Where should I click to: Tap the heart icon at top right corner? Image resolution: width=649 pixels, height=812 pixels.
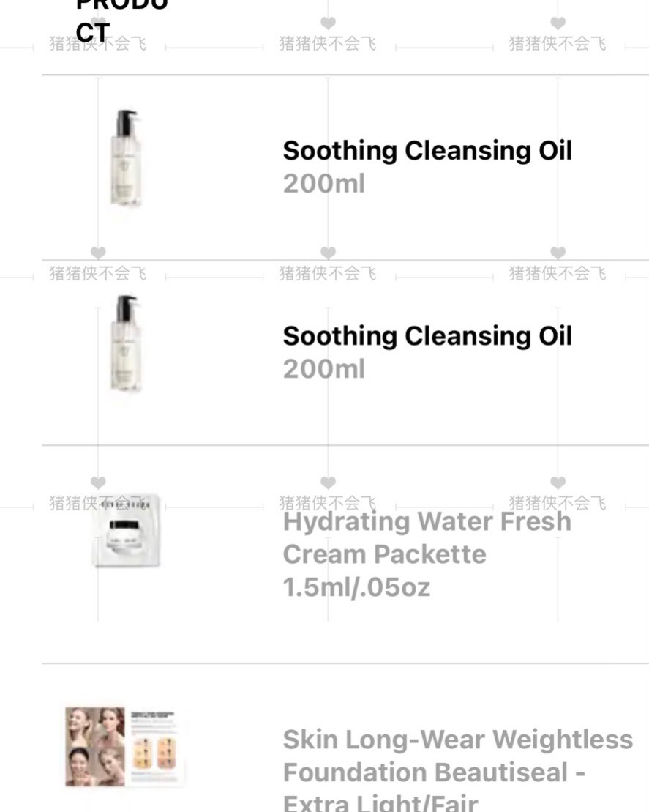point(558,23)
